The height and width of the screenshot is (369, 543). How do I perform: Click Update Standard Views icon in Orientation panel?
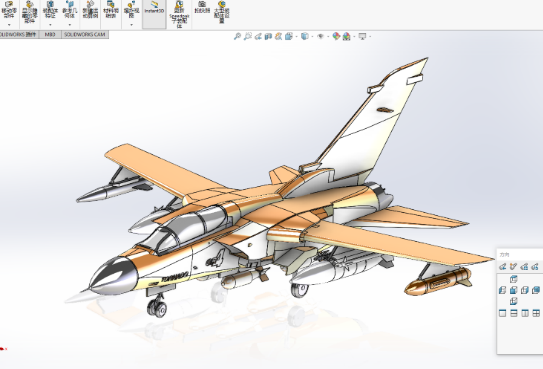click(x=524, y=266)
